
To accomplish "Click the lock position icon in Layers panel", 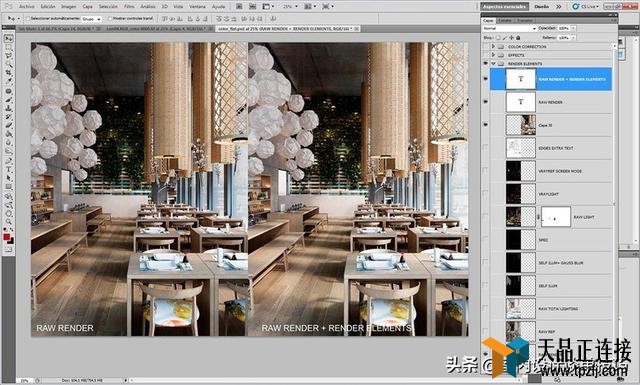I will [x=511, y=38].
